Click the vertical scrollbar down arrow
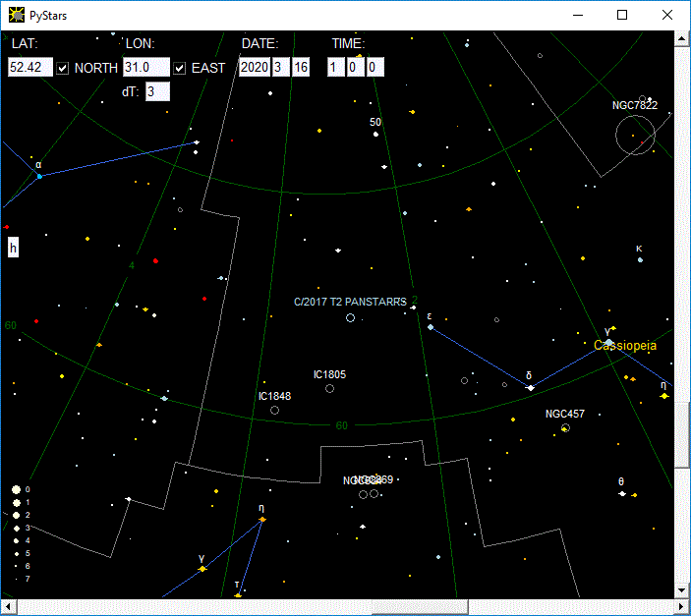This screenshot has width=691, height=616. [x=682, y=590]
